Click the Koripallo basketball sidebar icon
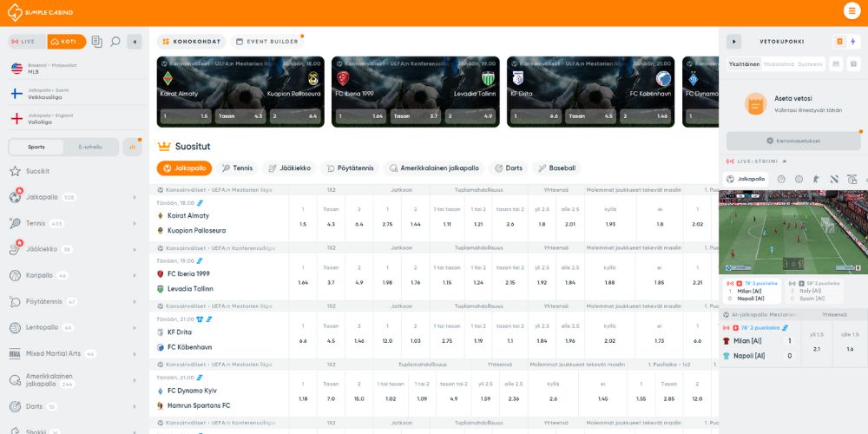 click(16, 275)
